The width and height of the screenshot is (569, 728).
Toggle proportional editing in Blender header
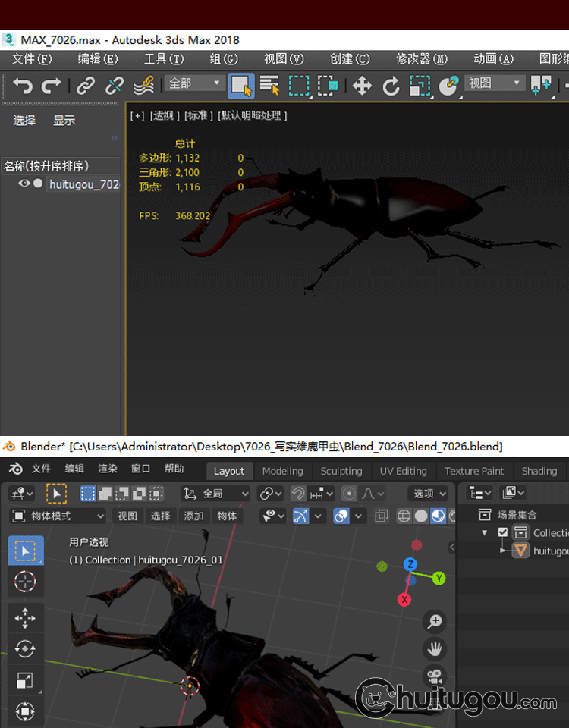pyautogui.click(x=349, y=494)
